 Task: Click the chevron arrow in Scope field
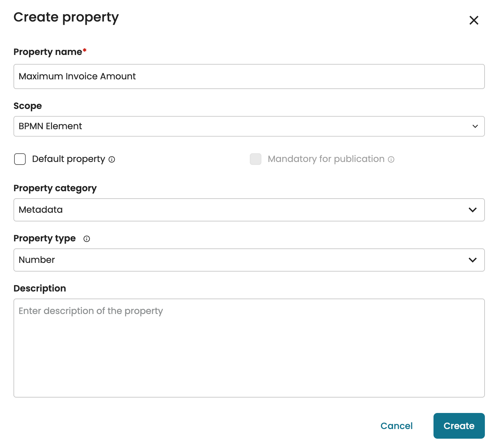click(475, 126)
